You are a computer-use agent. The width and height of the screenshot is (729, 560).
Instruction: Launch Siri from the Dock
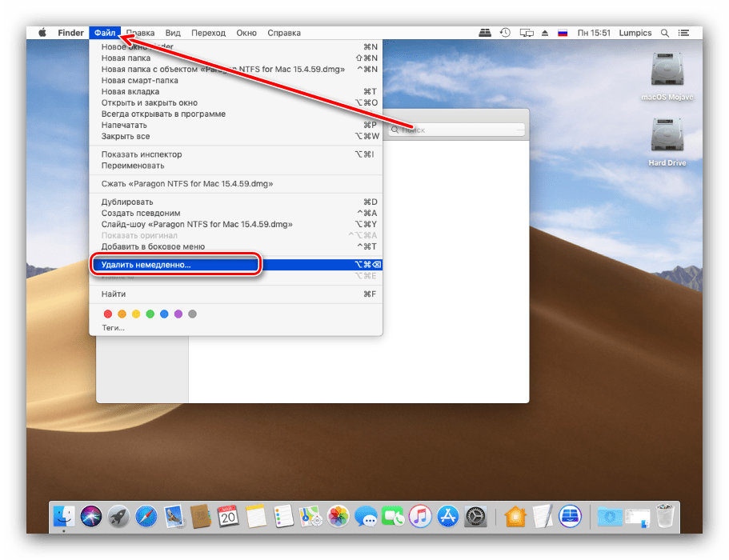coord(91,517)
